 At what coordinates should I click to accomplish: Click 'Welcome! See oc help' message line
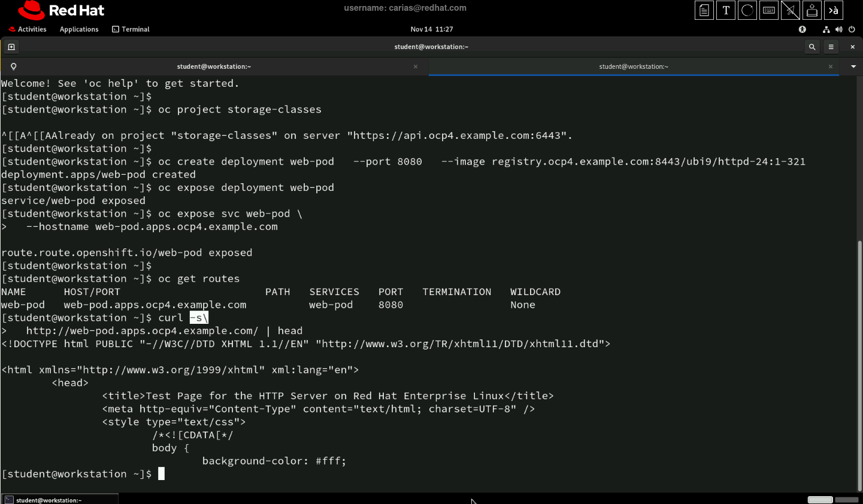120,84
